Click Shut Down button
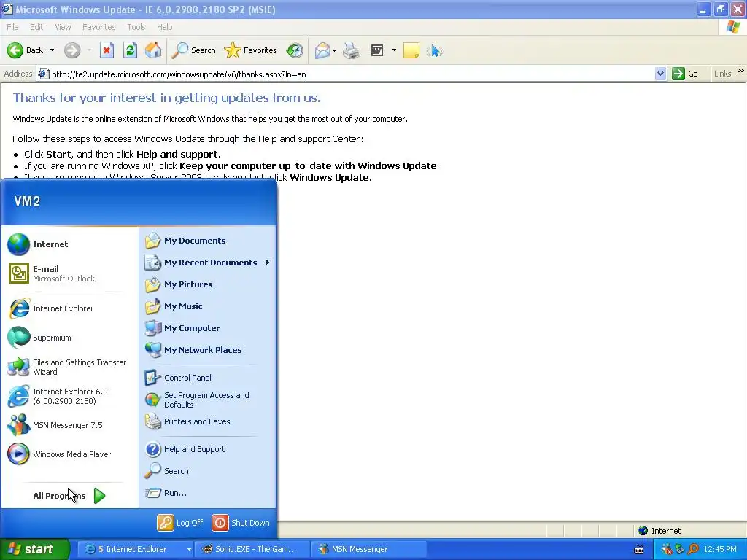The image size is (747, 560). [x=241, y=523]
